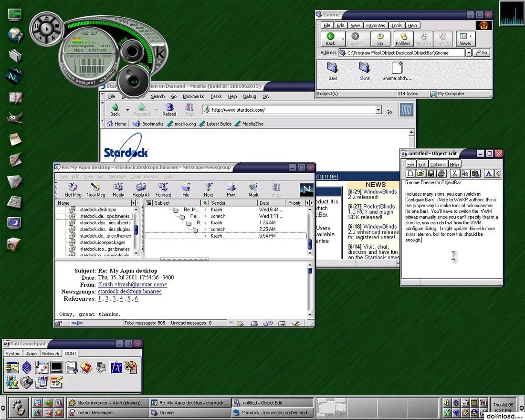Sort messages by Sender column header
Screen dimensions: 525x420
(233, 203)
